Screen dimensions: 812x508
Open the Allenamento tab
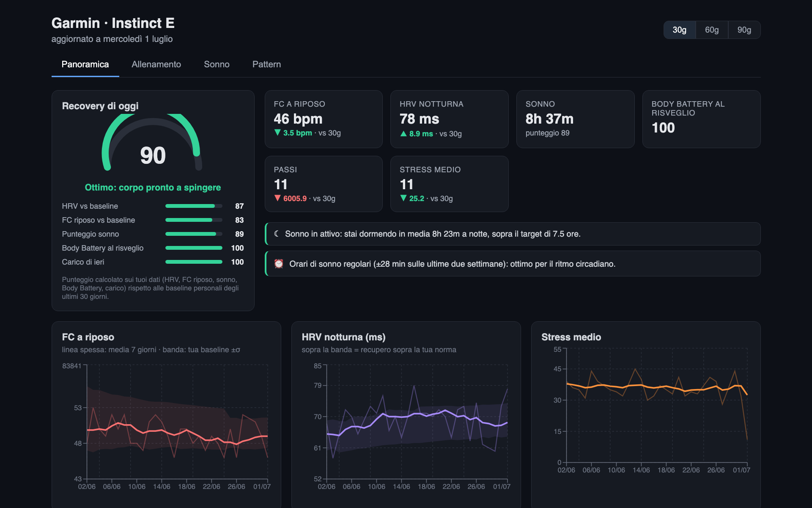click(x=156, y=64)
